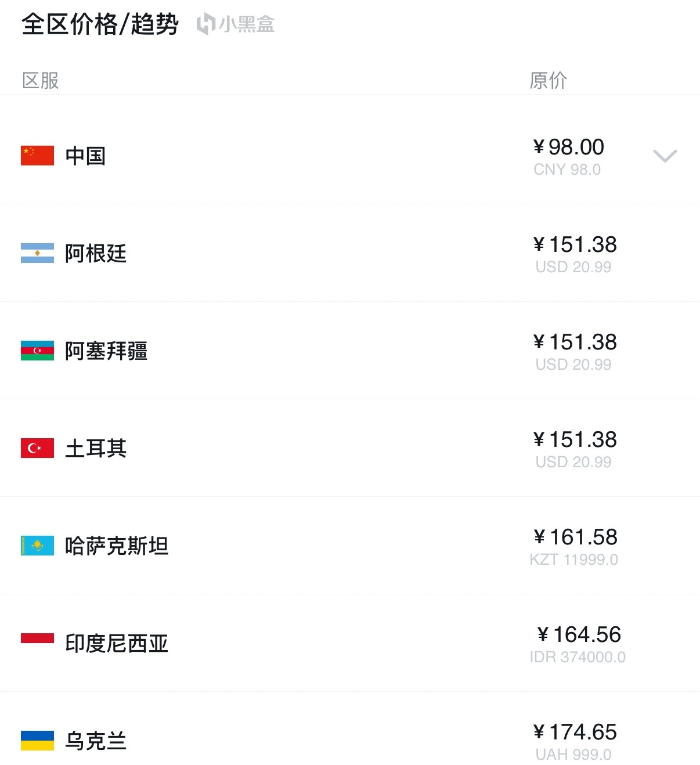
Task: Expand the 中国 price row chevron
Action: (665, 156)
